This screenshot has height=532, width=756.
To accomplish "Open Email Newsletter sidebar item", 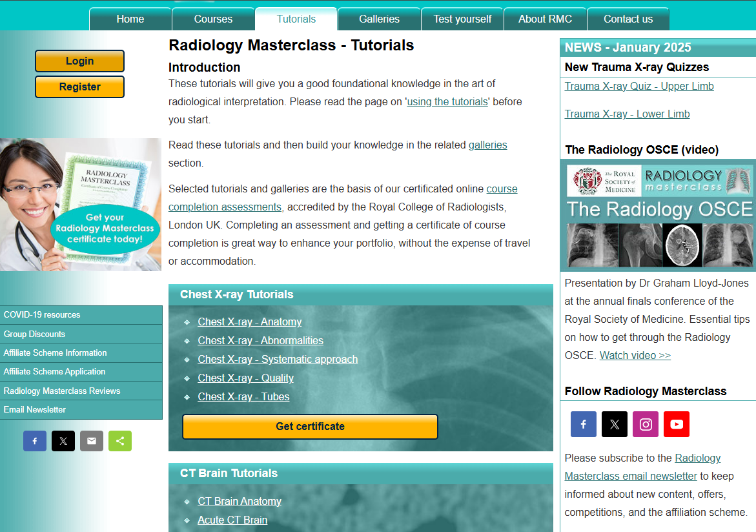I will (x=81, y=409).
